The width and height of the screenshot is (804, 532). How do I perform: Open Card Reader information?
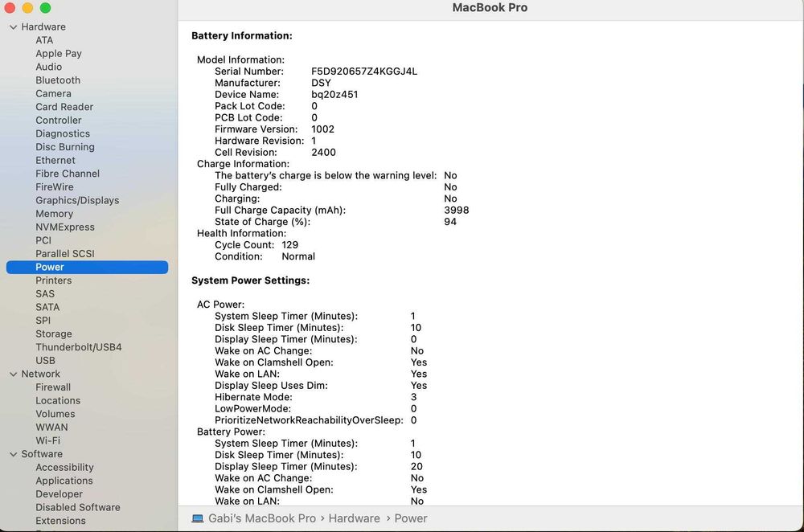[x=64, y=107]
